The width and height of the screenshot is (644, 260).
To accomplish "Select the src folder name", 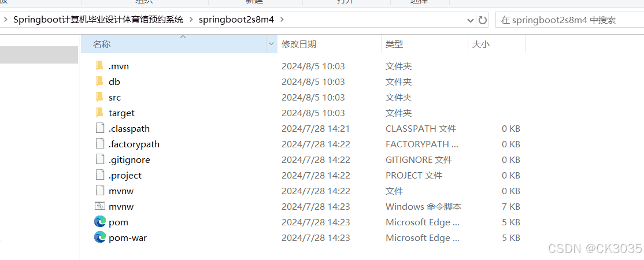I will coord(114,97).
